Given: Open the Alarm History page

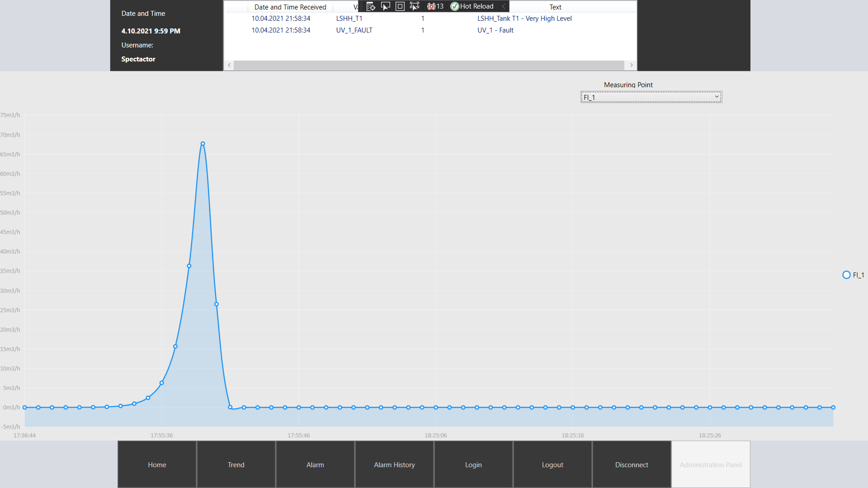Looking at the screenshot, I should (x=394, y=465).
